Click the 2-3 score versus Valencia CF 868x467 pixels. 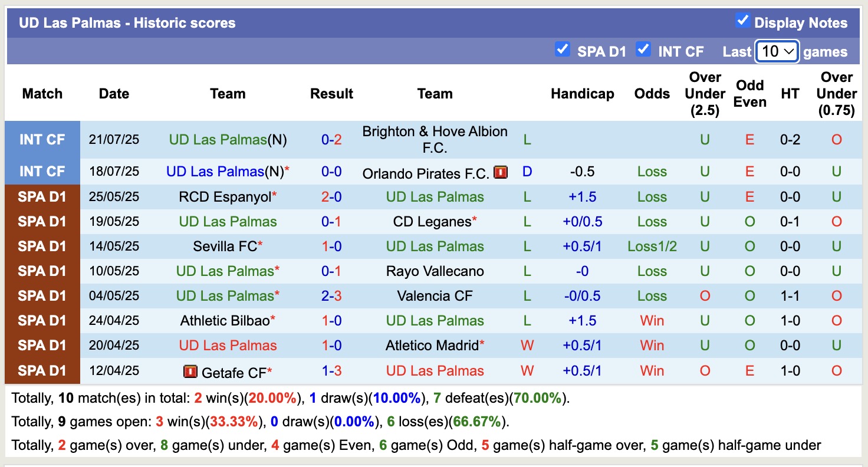(331, 296)
